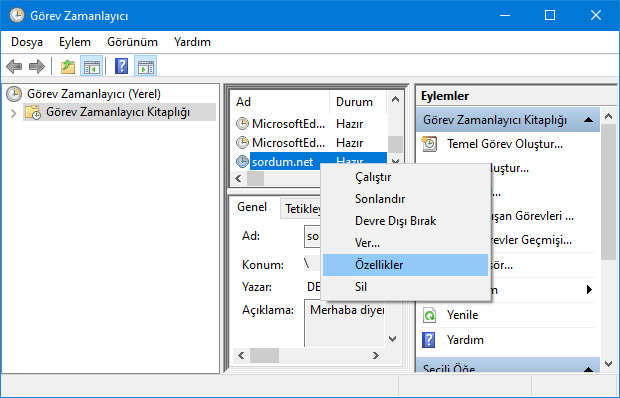Click the task list horizontal scroll left arrow
Screen dimensions: 620x398
point(238,179)
